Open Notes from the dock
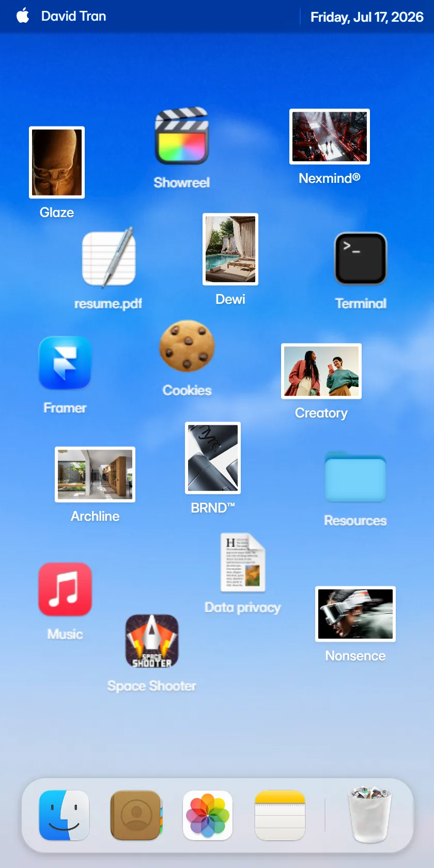This screenshot has height=868, width=434. 280,815
